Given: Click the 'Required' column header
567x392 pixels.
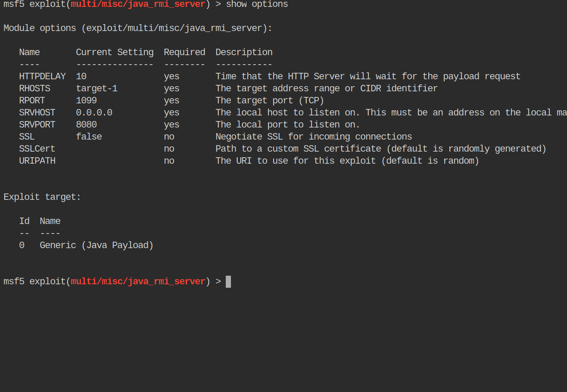Looking at the screenshot, I should (184, 53).
